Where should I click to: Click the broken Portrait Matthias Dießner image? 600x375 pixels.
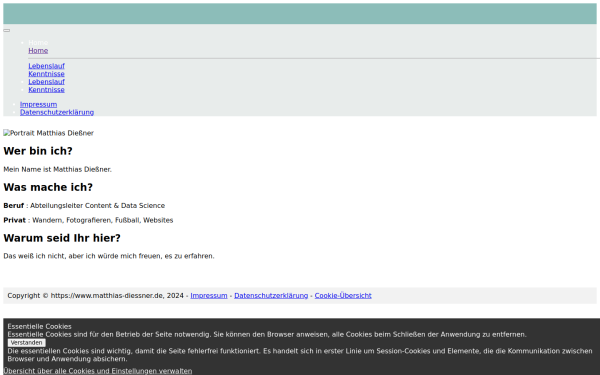click(49, 133)
